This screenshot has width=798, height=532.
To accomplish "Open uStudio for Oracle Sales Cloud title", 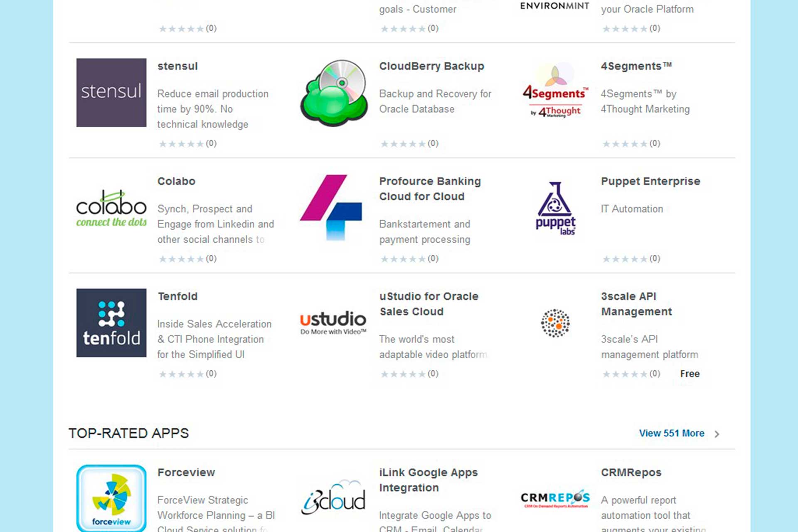I will [x=429, y=304].
